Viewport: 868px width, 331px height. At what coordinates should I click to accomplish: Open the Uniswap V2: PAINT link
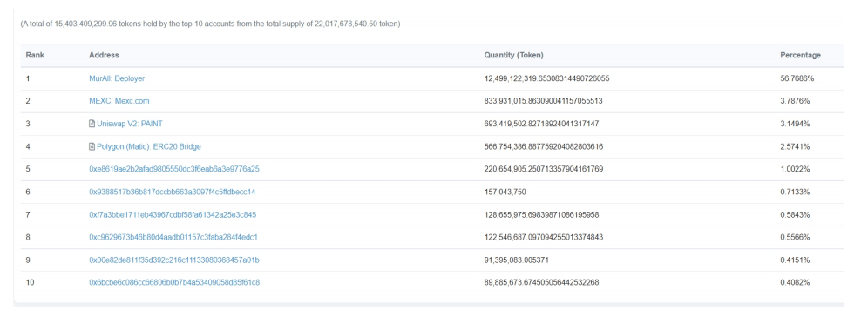(130, 124)
